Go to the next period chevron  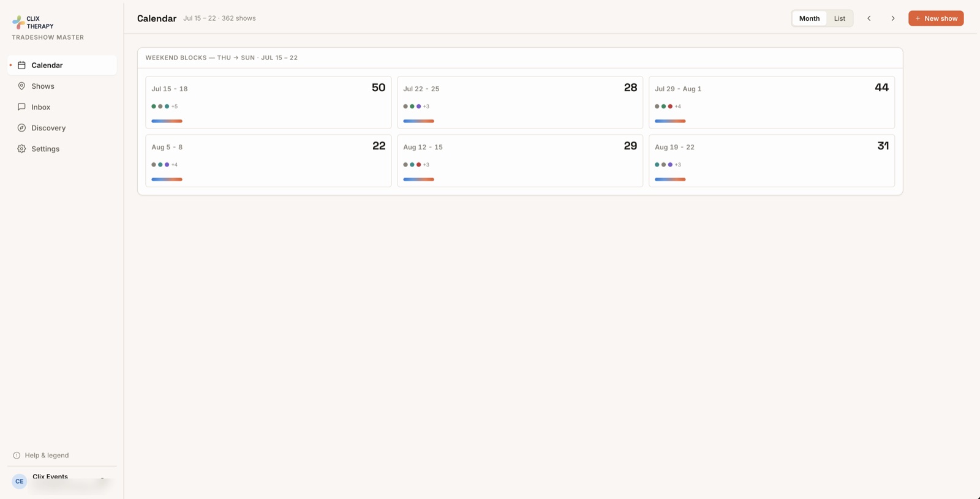click(893, 18)
